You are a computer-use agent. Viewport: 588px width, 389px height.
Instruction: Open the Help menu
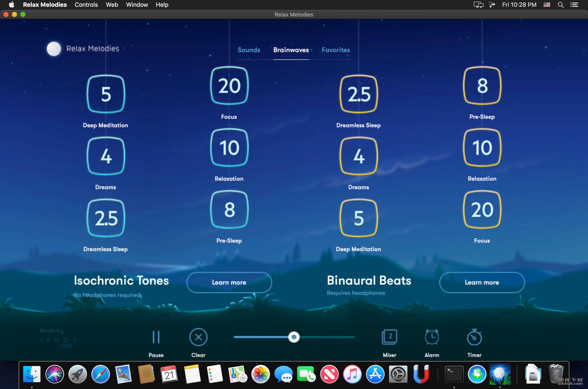(x=162, y=5)
